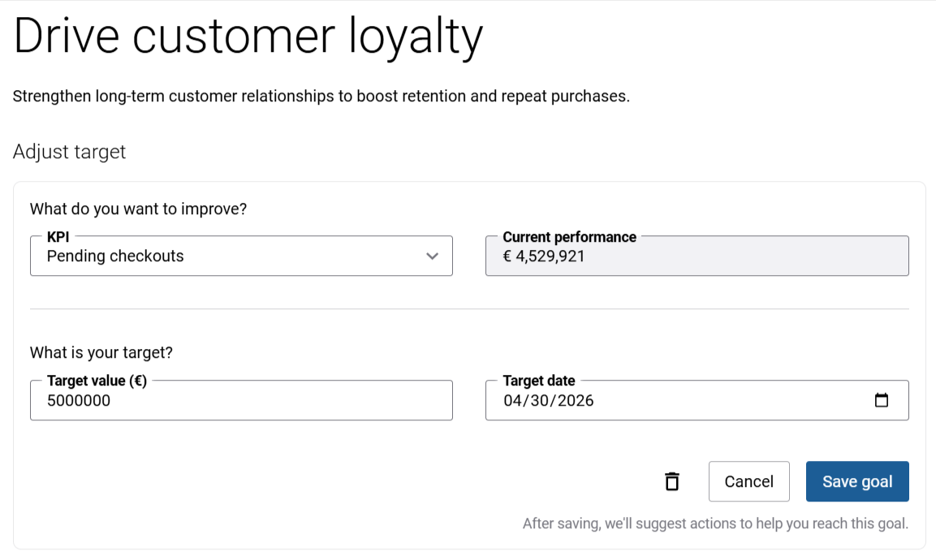This screenshot has height=560, width=936.
Task: Select the year 2026 in Target date
Action: tap(575, 401)
